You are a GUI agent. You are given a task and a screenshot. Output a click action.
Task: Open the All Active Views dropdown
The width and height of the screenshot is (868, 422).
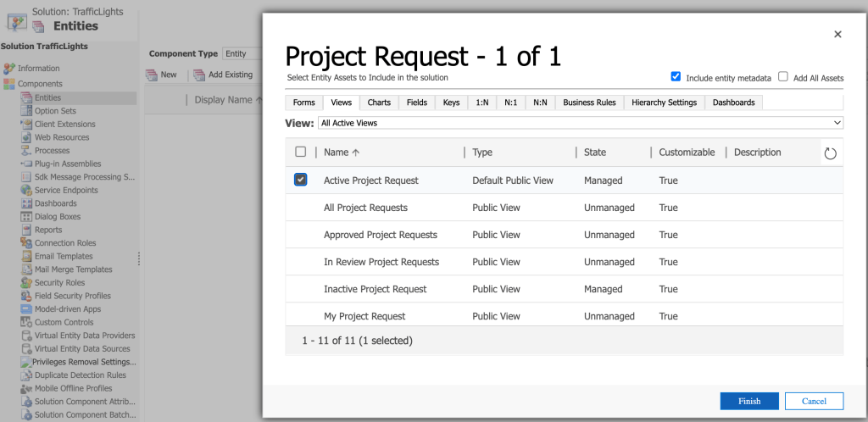tap(580, 123)
